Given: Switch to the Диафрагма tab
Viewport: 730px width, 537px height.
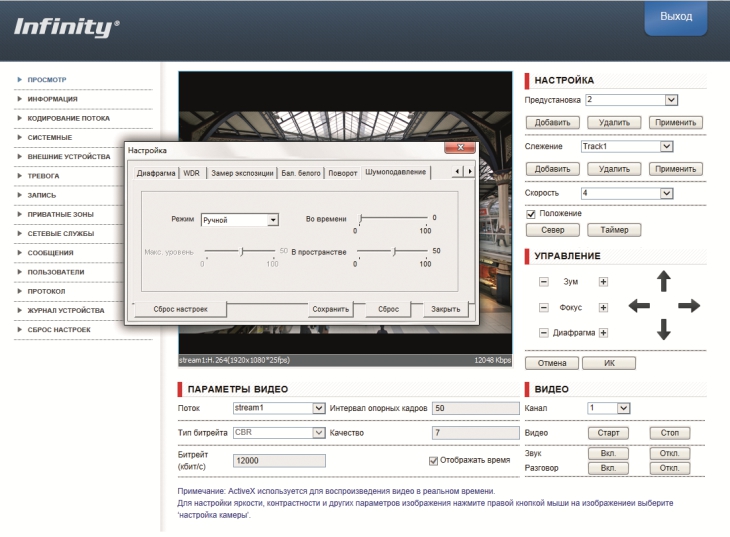Looking at the screenshot, I should 155,173.
